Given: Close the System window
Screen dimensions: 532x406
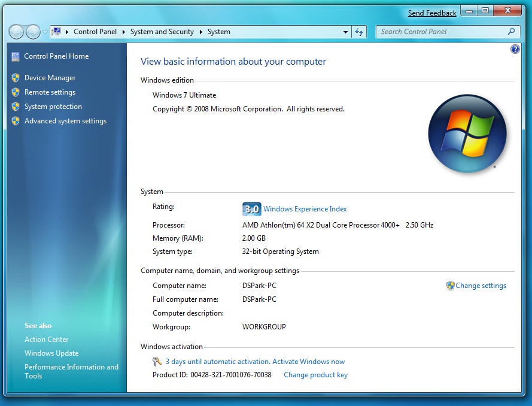Looking at the screenshot, I should (x=507, y=11).
